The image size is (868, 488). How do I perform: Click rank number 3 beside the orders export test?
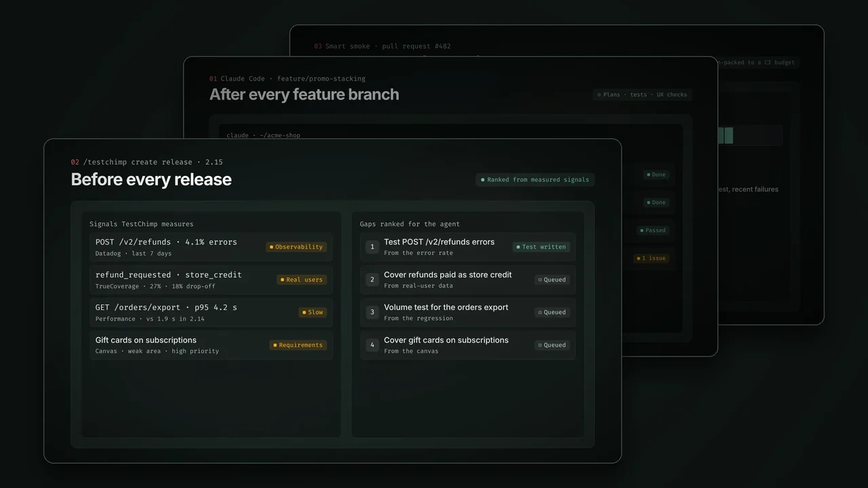click(x=372, y=312)
